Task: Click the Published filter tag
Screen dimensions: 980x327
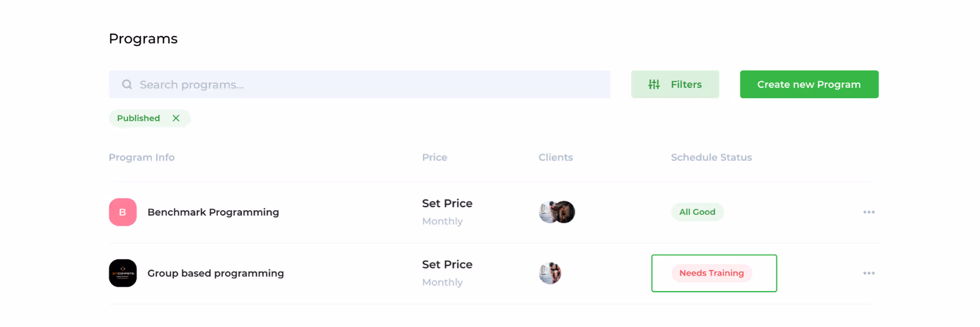Action: point(138,118)
